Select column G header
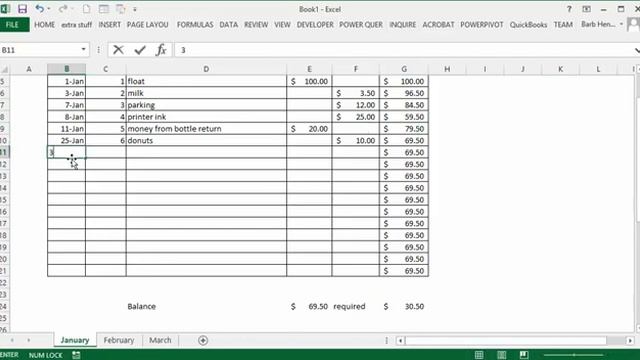The width and height of the screenshot is (640, 360). coord(404,69)
